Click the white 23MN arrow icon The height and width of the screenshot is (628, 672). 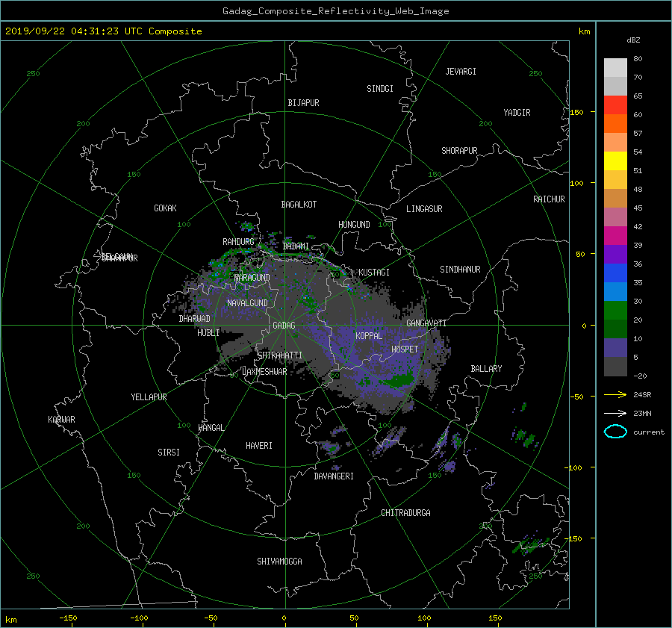click(x=615, y=413)
